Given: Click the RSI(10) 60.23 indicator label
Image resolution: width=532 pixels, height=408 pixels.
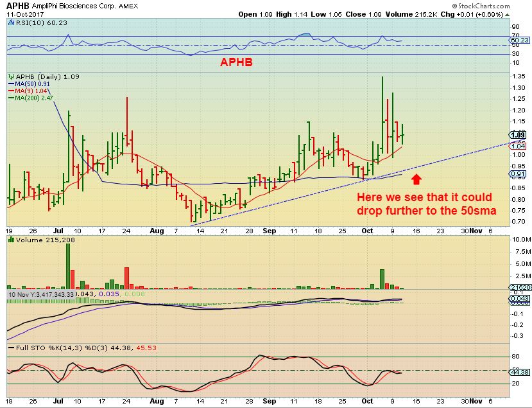Looking at the screenshot, I should [41, 22].
